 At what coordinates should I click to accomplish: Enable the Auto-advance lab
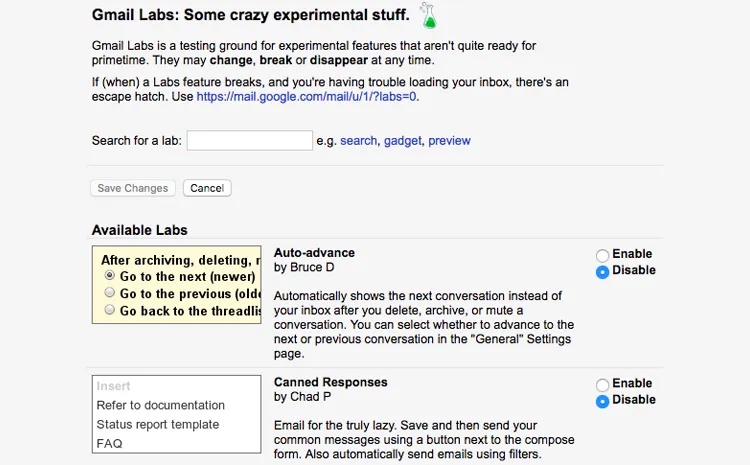coord(603,255)
